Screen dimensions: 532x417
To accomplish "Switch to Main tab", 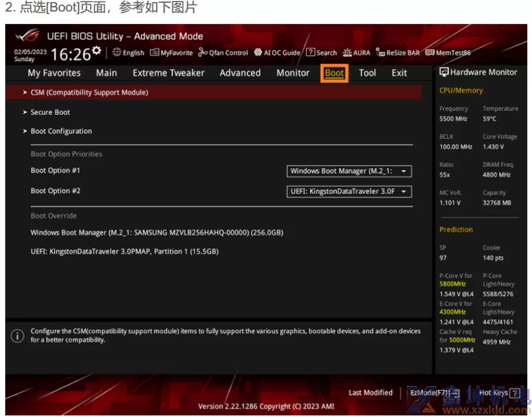I will click(106, 73).
